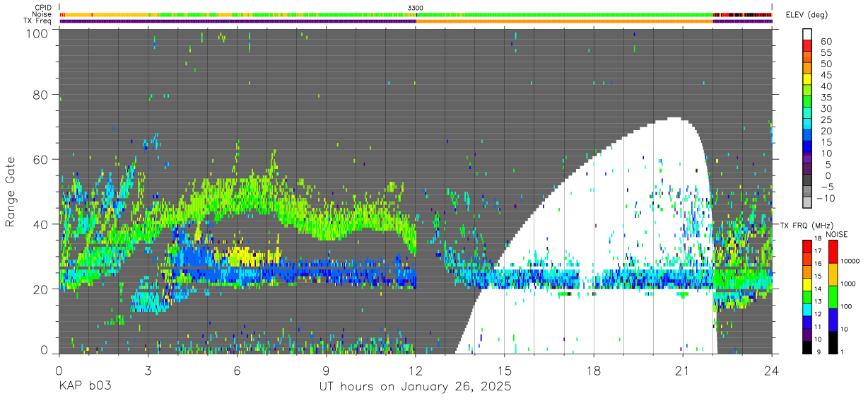Pick the blue 10–100 segment of NOISE colorbar

pyautogui.click(x=832, y=318)
